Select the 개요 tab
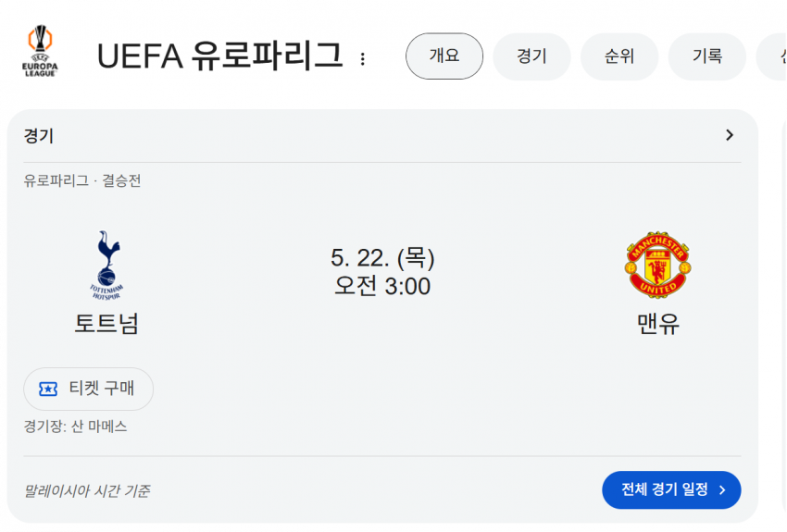This screenshot has height=532, width=787. point(444,56)
